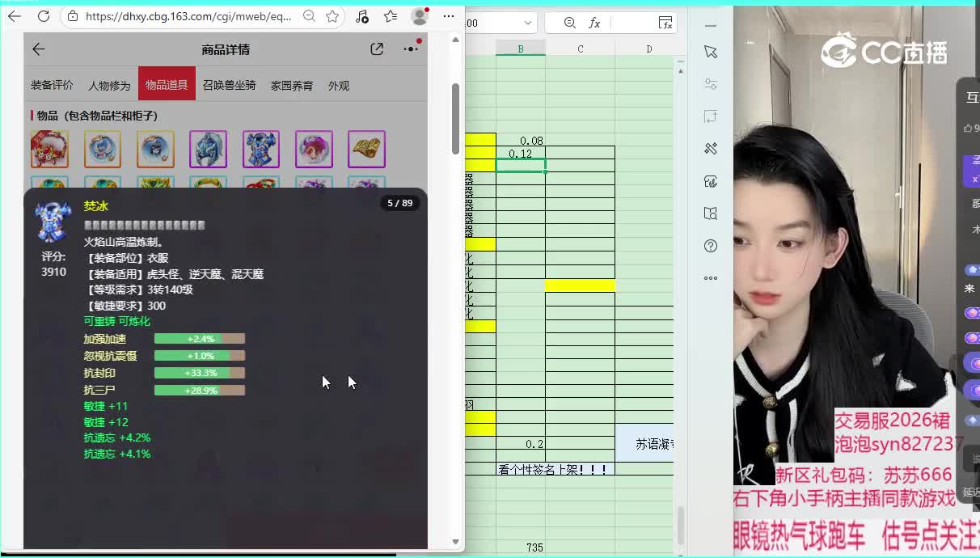Expand the spreadsheet name box dropdown

[x=528, y=23]
